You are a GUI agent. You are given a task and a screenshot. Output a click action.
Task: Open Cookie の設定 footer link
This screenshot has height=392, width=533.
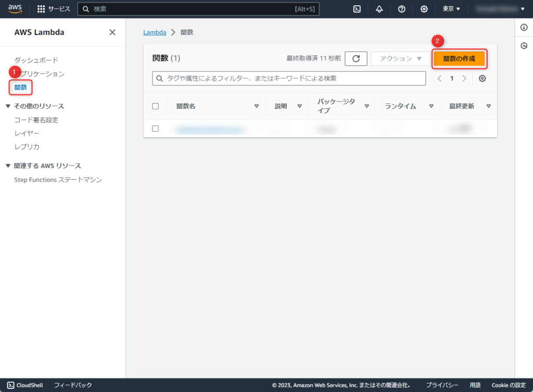[509, 385]
